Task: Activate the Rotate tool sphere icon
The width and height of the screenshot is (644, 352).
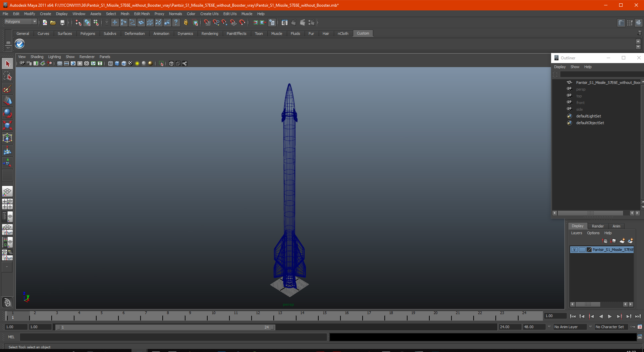Action: coord(7,113)
